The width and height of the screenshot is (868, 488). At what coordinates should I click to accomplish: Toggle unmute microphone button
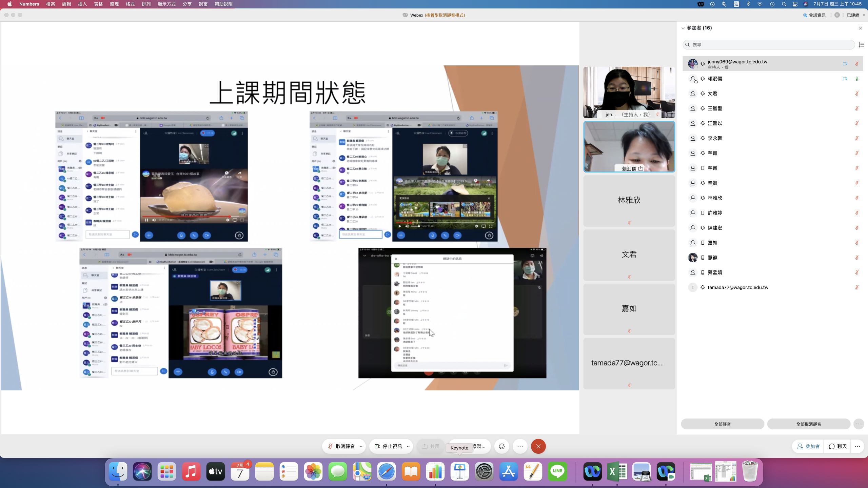point(341,446)
